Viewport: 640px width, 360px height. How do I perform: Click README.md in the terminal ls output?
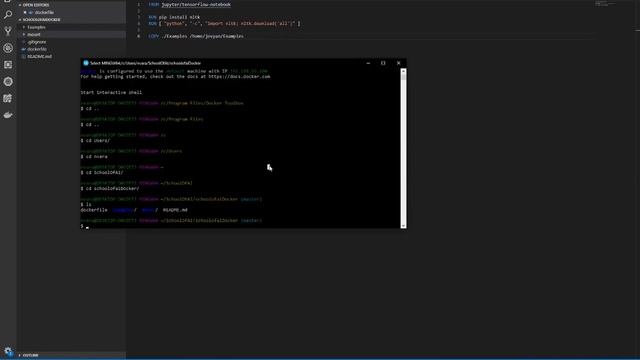click(x=175, y=210)
